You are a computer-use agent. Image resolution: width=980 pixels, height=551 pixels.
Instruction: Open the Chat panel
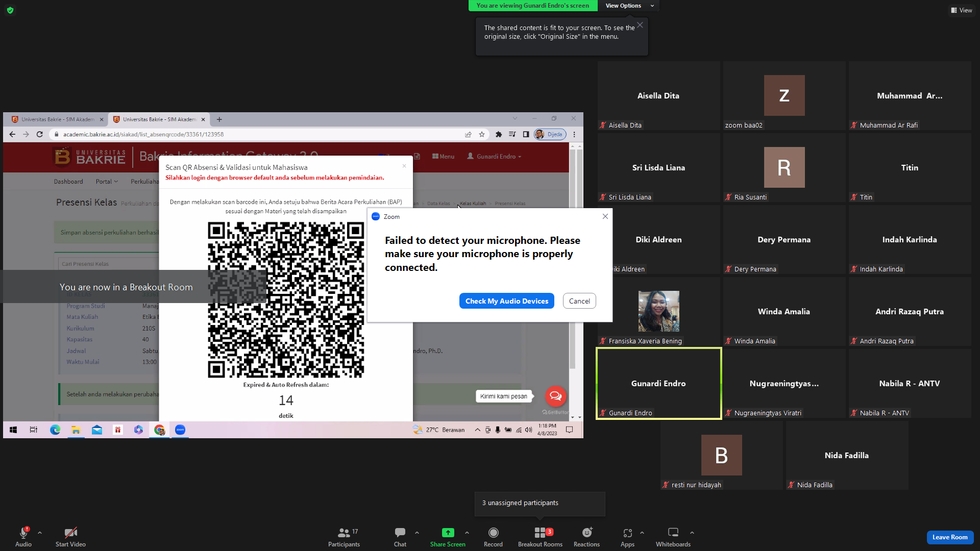[400, 537]
